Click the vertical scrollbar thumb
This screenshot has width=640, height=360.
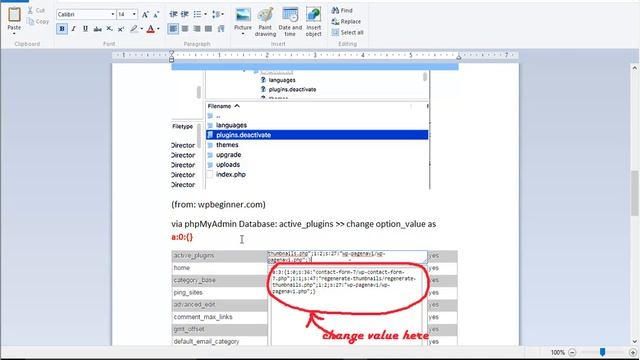635,192
